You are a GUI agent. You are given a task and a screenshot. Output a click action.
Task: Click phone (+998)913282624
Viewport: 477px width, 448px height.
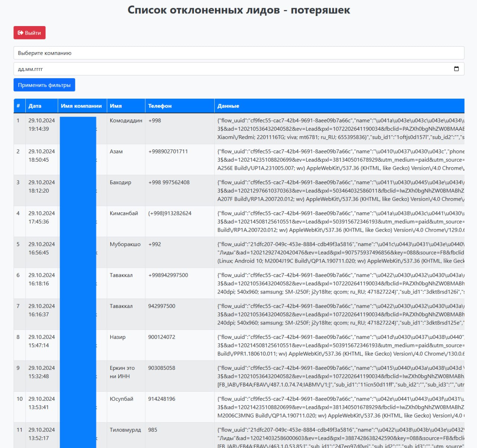pos(170,213)
